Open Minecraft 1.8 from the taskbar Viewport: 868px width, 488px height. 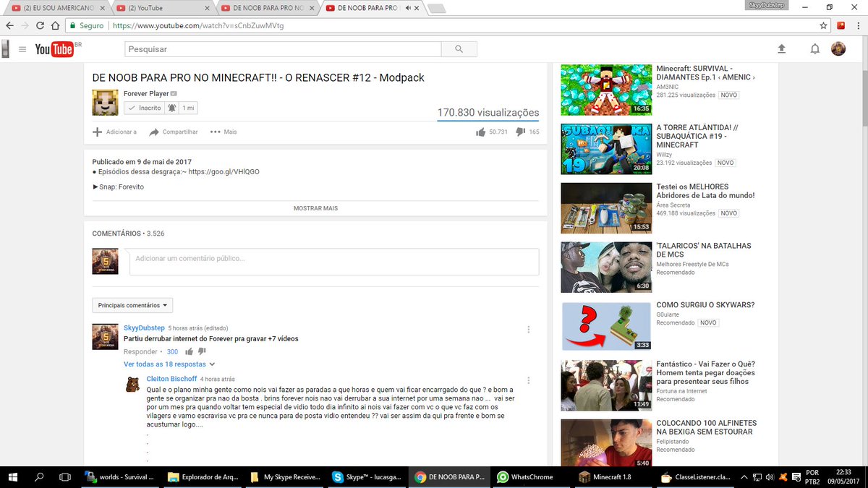(x=613, y=477)
